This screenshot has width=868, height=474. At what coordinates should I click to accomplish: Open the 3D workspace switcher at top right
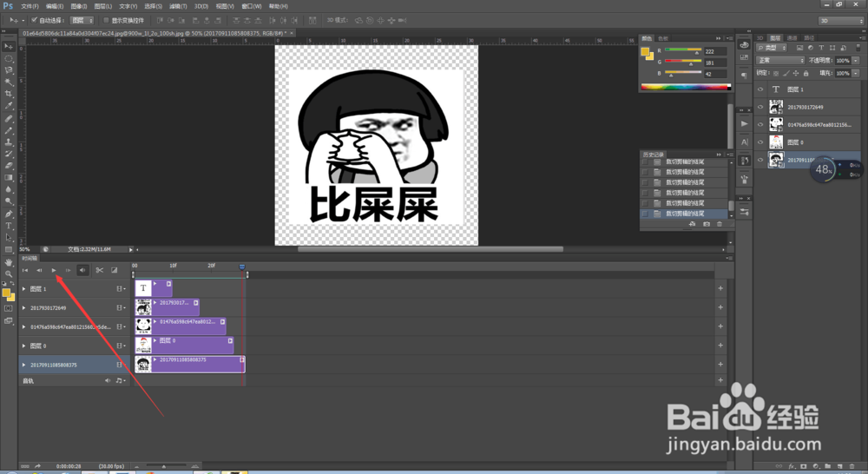tap(841, 21)
